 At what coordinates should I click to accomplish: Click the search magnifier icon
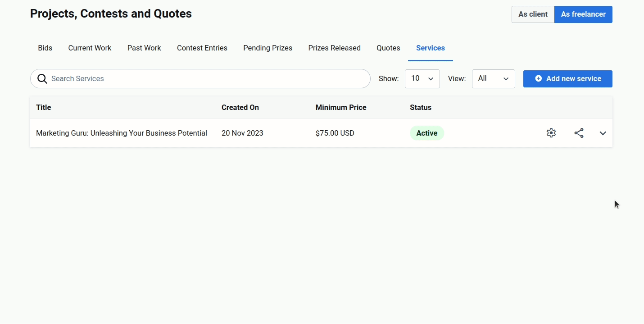(42, 79)
